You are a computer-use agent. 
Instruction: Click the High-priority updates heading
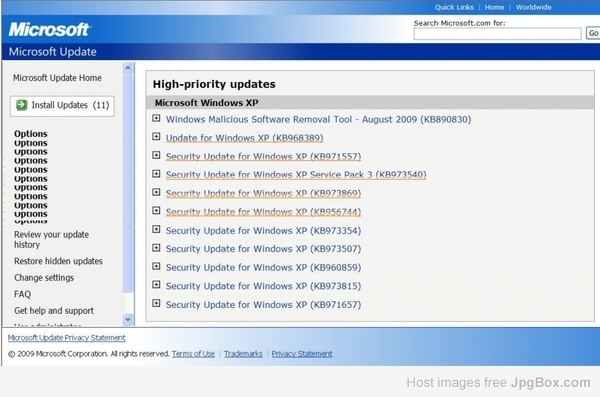214,84
